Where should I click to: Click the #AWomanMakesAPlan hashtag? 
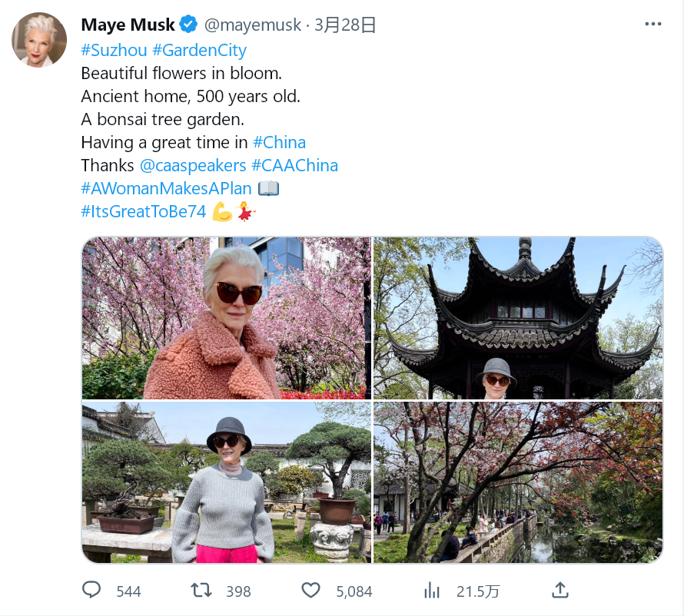[166, 188]
